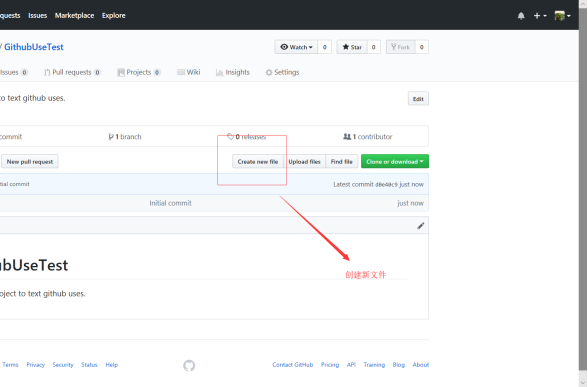The width and height of the screenshot is (588, 387).
Task: View the 0 releases tag link
Action: pyautogui.click(x=246, y=136)
